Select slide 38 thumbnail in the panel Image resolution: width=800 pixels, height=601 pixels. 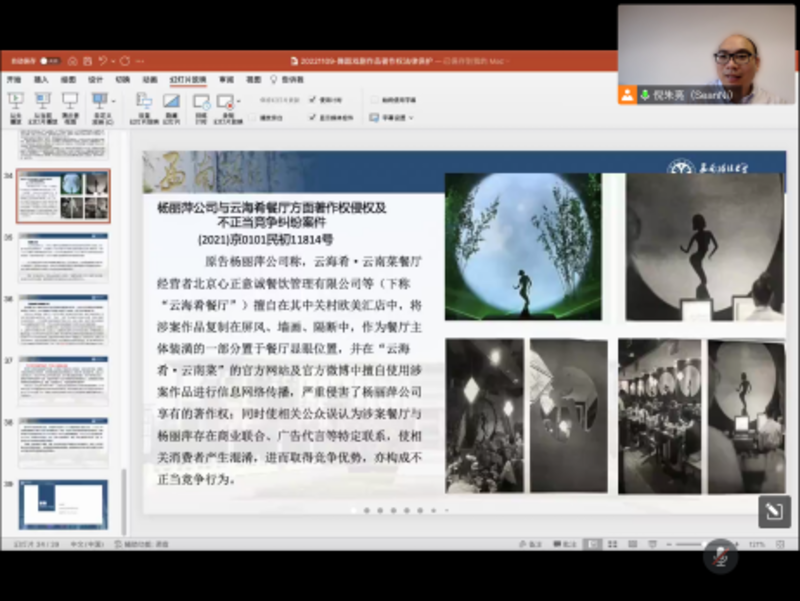(63, 443)
